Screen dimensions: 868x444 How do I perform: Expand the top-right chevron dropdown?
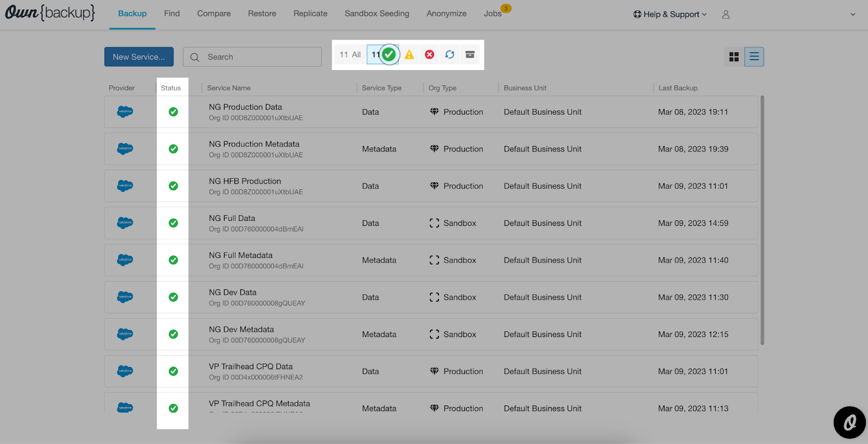tap(853, 15)
